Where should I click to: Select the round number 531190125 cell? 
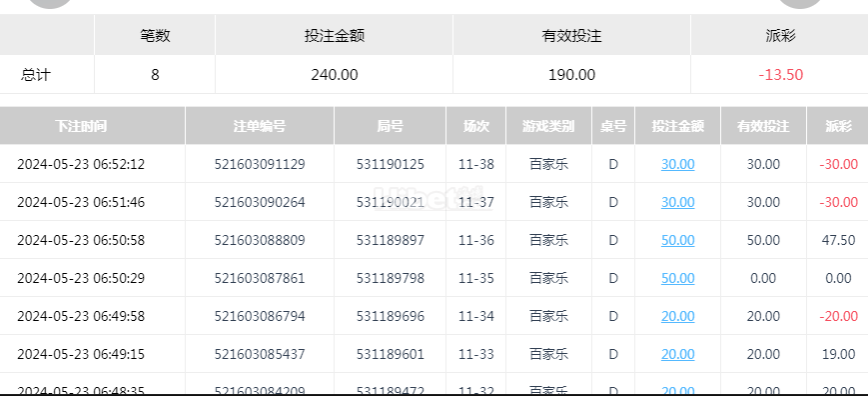pos(391,164)
